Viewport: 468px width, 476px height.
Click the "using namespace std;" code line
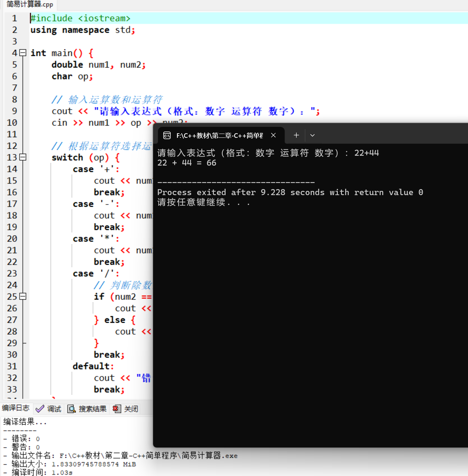click(x=83, y=30)
